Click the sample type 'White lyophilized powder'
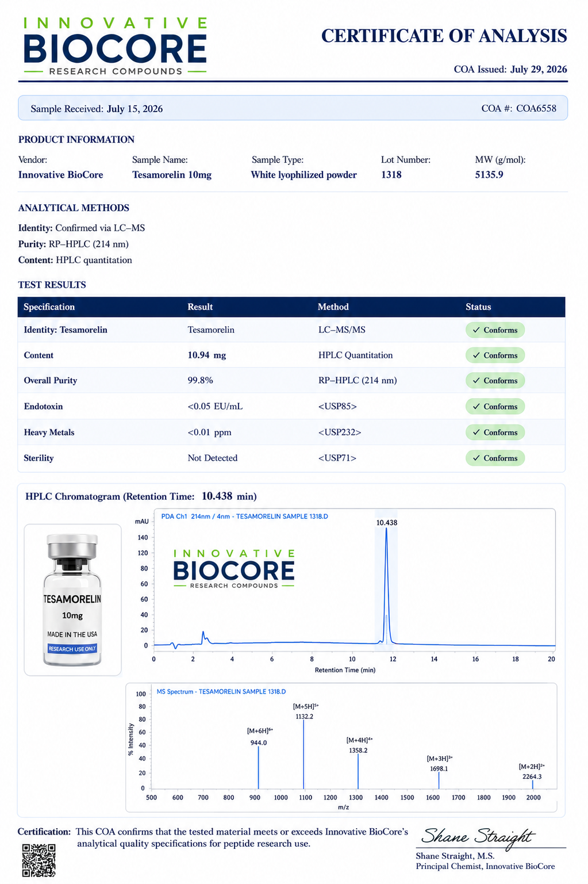Viewport: 588px width, 884px height. (304, 175)
